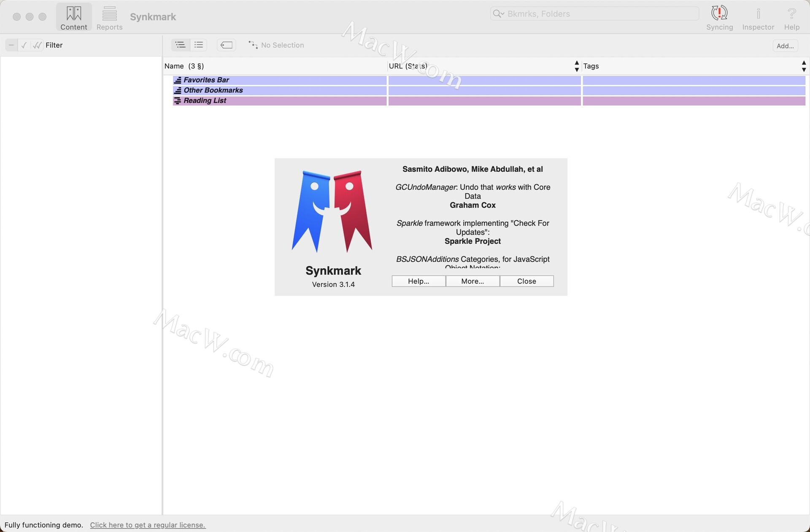Click the More... button in About panel
Screen dimensions: 810x532
472,281
